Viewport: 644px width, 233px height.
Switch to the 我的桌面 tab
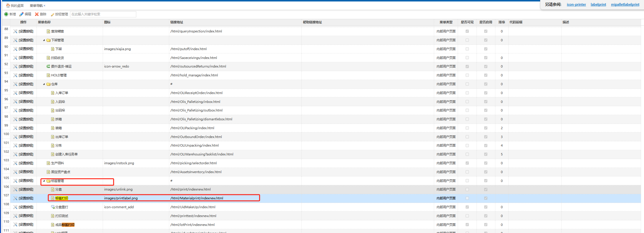17,6
